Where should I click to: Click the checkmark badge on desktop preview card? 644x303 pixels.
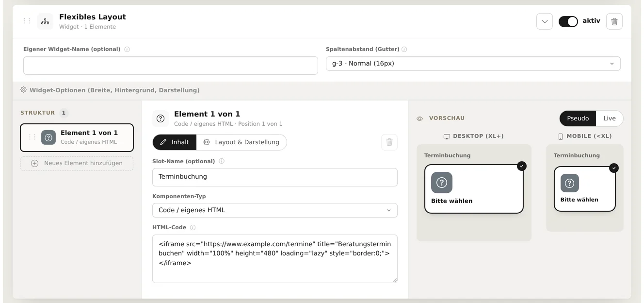[x=522, y=166]
